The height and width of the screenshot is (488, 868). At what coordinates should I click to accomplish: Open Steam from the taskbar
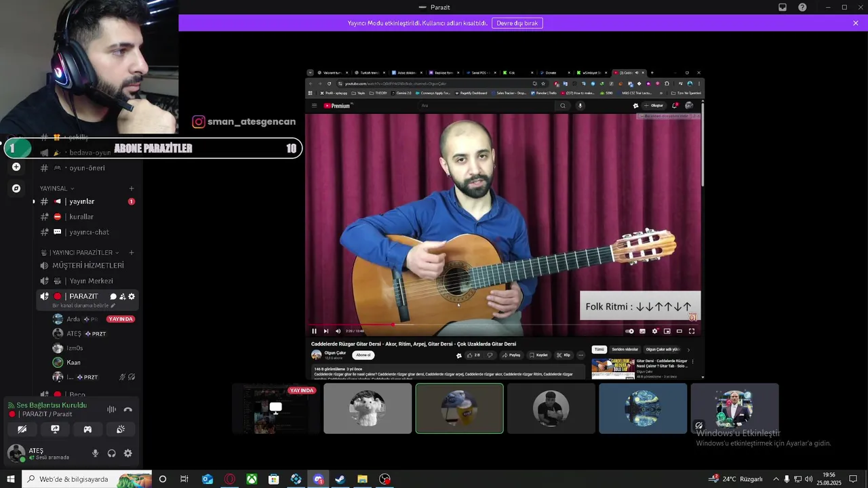click(340, 479)
